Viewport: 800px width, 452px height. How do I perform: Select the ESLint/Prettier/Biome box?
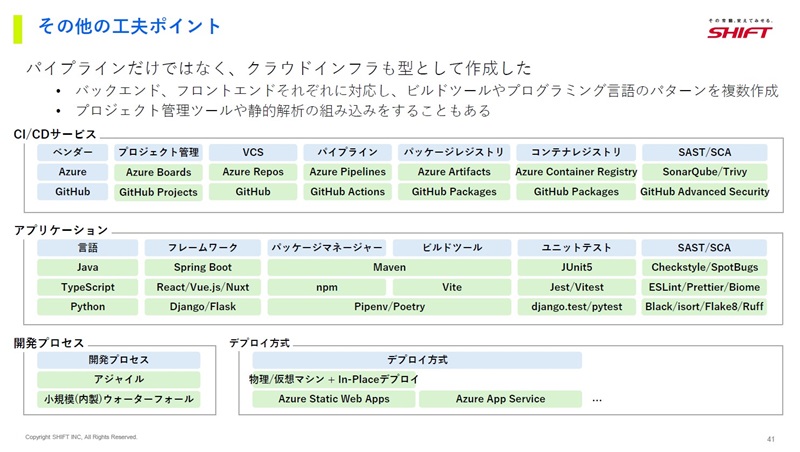[x=704, y=287]
